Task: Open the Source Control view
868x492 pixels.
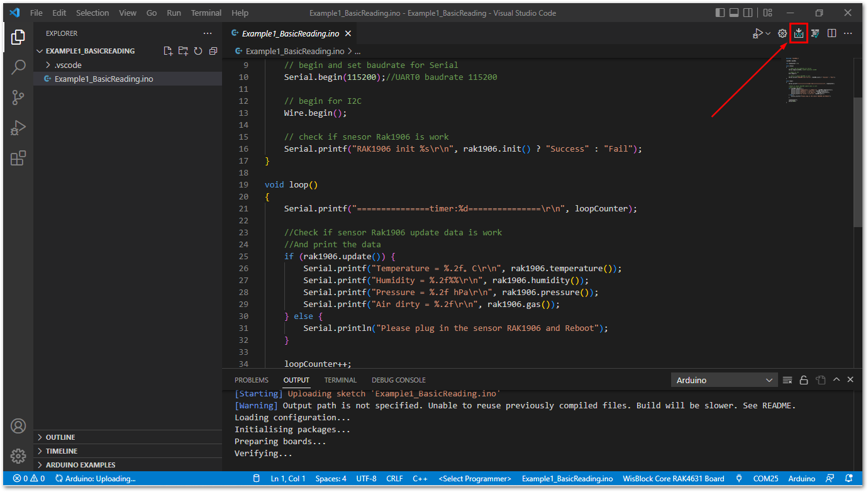Action: tap(18, 97)
